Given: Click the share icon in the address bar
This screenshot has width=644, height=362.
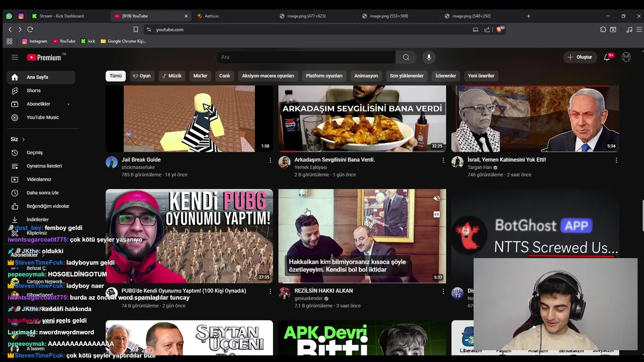Looking at the screenshot, I should tap(487, 30).
